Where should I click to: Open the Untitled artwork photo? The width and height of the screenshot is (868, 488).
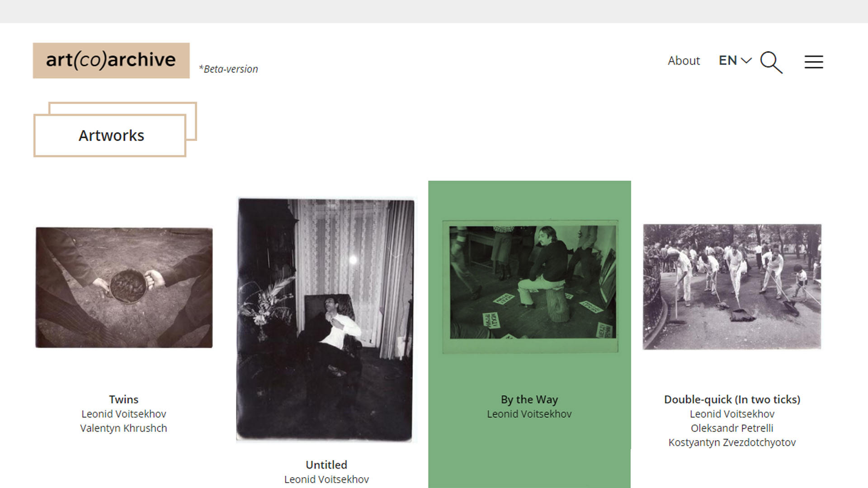(x=325, y=320)
